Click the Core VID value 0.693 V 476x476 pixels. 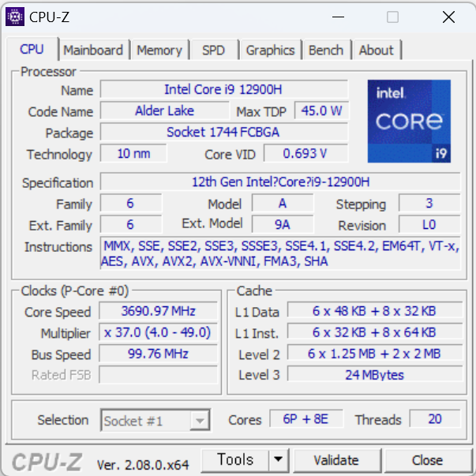(305, 154)
